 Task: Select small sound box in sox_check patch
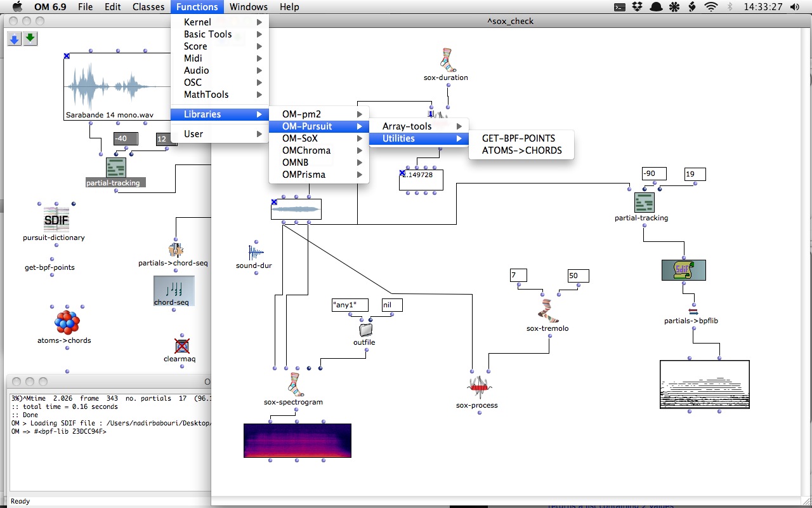pyautogui.click(x=296, y=209)
